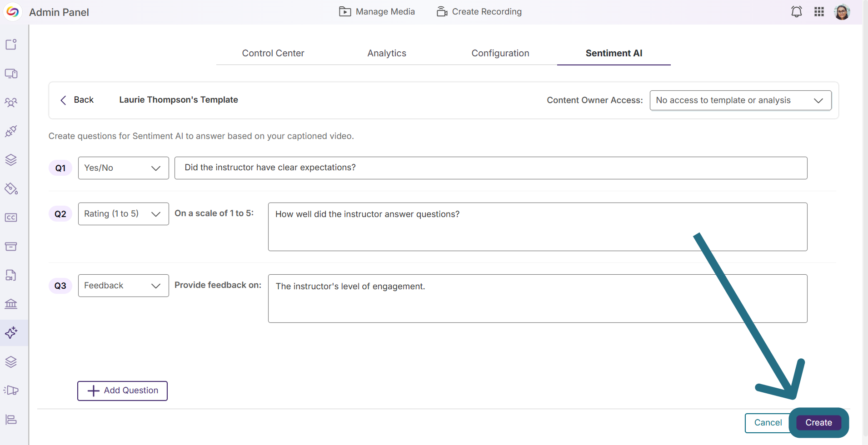Image resolution: width=868 pixels, height=445 pixels.
Task: Open the notifications bell icon
Action: pyautogui.click(x=796, y=12)
